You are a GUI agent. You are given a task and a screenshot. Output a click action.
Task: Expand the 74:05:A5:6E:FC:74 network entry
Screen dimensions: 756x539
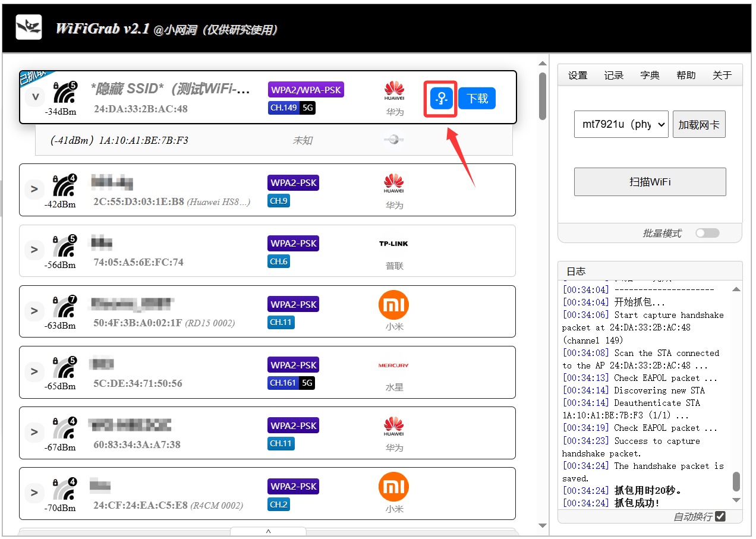coord(34,250)
